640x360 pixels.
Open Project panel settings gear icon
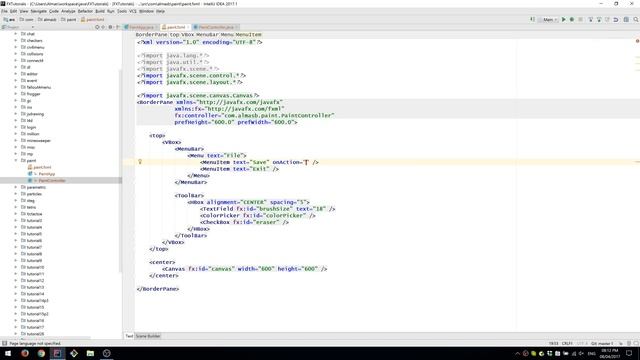pyautogui.click(x=110, y=27)
